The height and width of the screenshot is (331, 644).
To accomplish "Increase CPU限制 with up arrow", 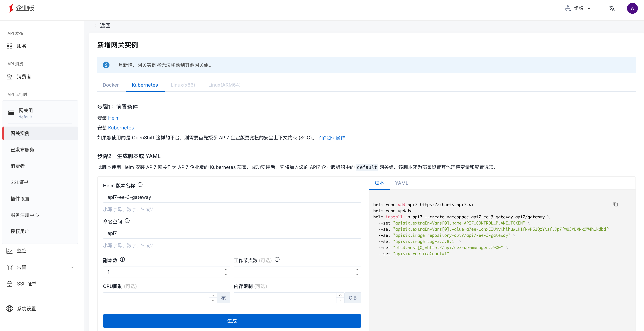I will (x=213, y=295).
